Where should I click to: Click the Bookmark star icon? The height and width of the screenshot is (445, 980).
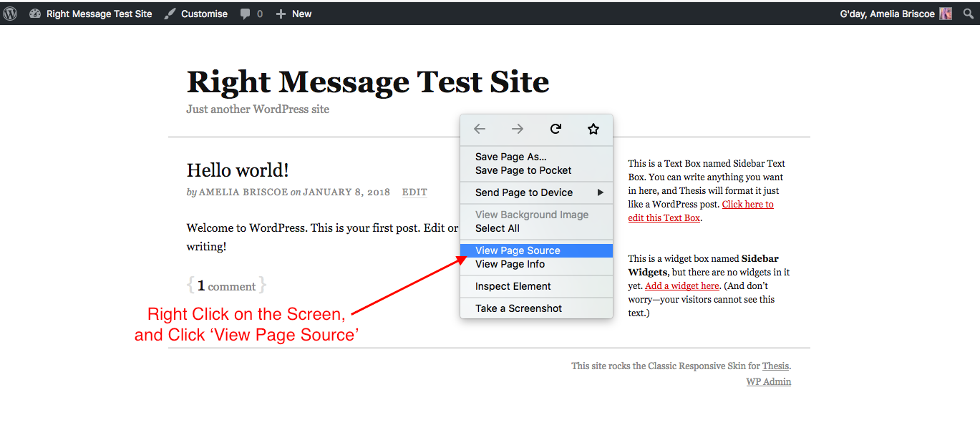click(593, 129)
